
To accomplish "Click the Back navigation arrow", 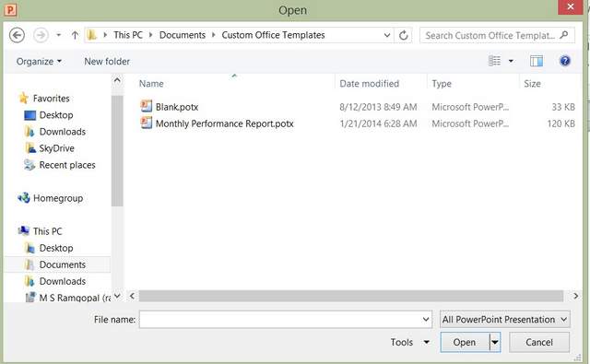I will tap(17, 35).
